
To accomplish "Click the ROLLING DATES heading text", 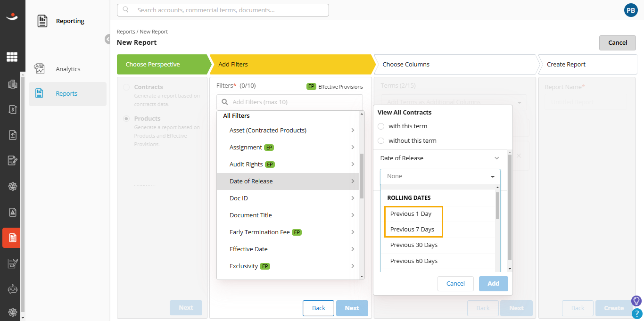I will click(409, 198).
